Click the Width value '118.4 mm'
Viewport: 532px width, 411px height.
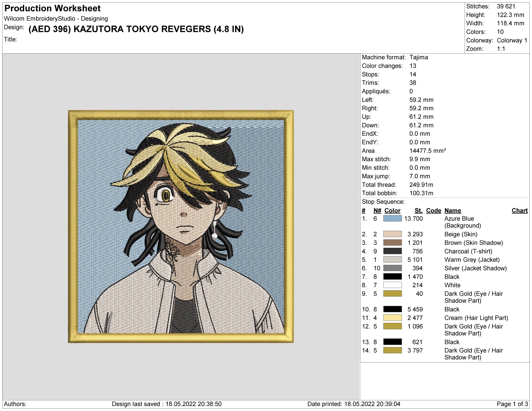(x=510, y=23)
